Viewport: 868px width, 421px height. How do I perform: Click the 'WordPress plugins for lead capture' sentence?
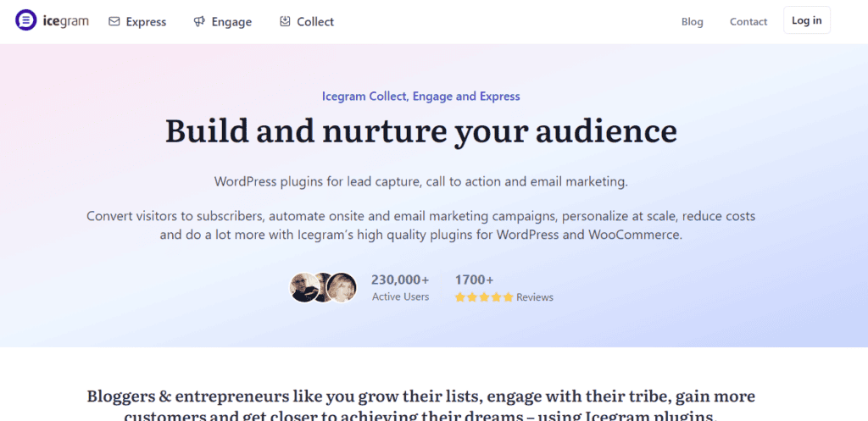point(421,181)
